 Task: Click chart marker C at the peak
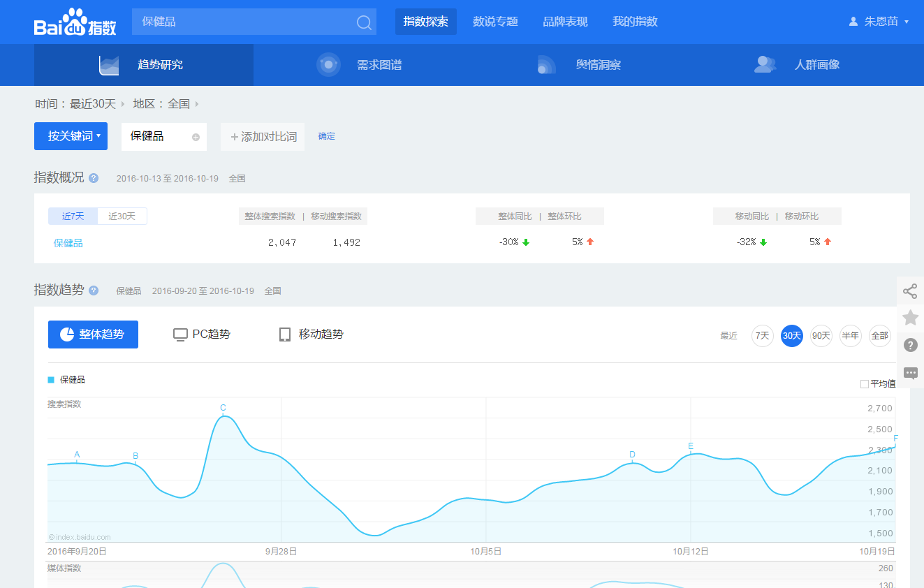click(223, 408)
